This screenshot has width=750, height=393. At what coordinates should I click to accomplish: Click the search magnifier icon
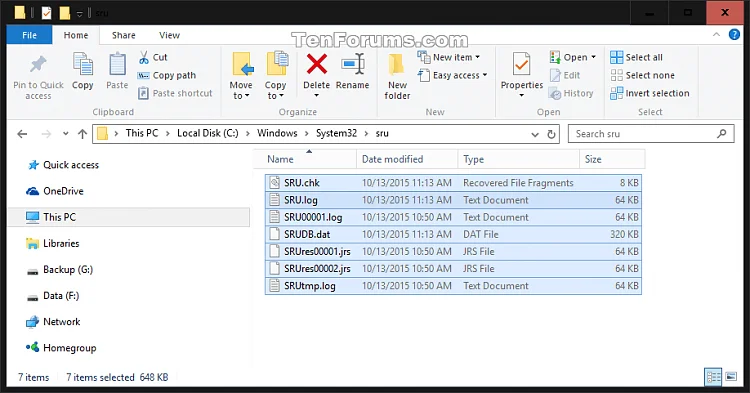point(721,134)
